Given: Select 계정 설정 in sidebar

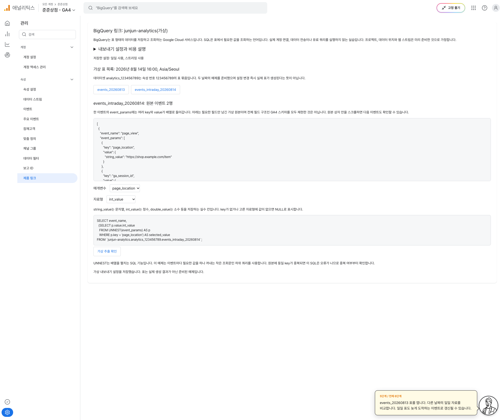Looking at the screenshot, I should coord(47,57).
